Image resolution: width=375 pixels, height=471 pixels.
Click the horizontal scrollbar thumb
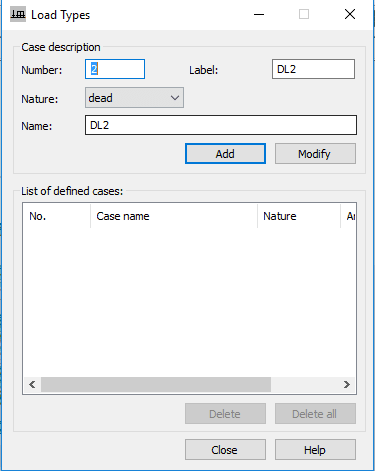[x=156, y=384]
